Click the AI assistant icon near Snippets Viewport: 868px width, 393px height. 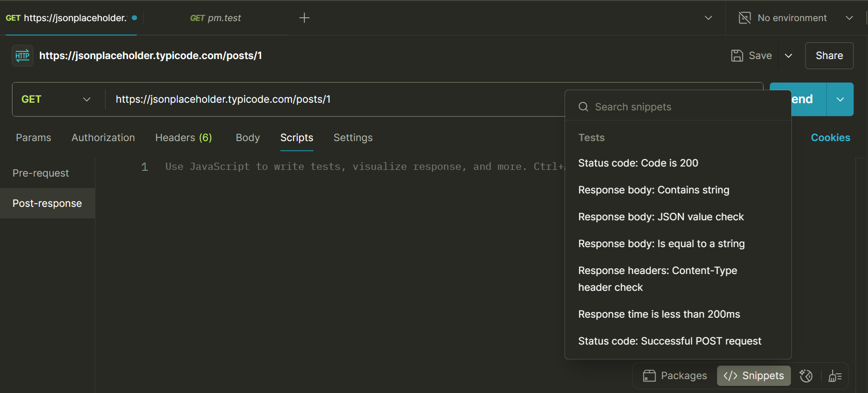(x=806, y=376)
